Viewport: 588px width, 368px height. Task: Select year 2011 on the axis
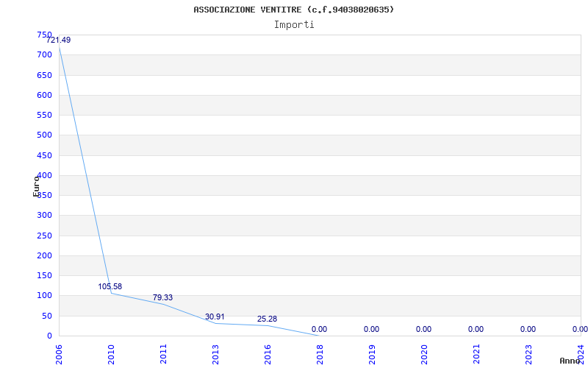pos(163,355)
